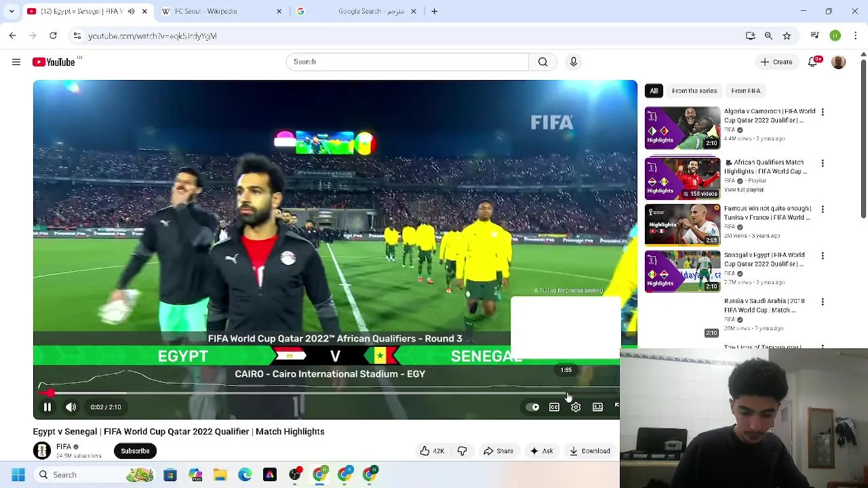Download the video
The width and height of the screenshot is (868, 488).
[x=590, y=451]
